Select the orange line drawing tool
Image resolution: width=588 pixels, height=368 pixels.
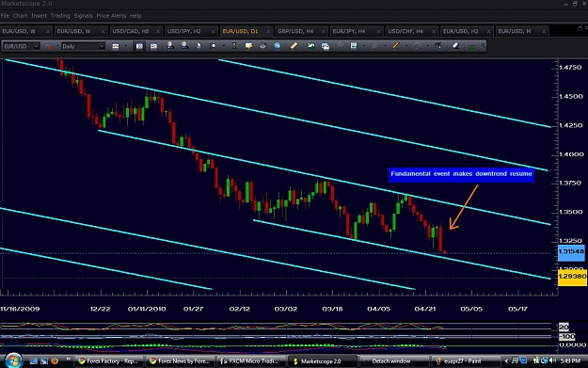pyautogui.click(x=396, y=46)
